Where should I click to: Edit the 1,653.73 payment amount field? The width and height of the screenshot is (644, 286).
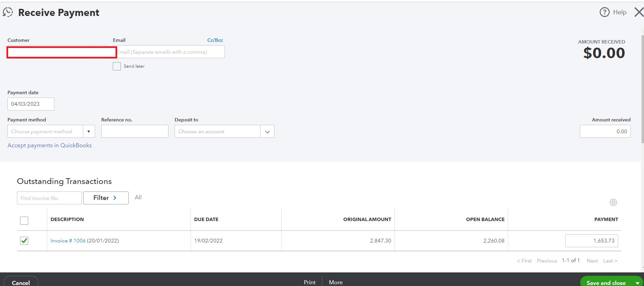pyautogui.click(x=592, y=241)
